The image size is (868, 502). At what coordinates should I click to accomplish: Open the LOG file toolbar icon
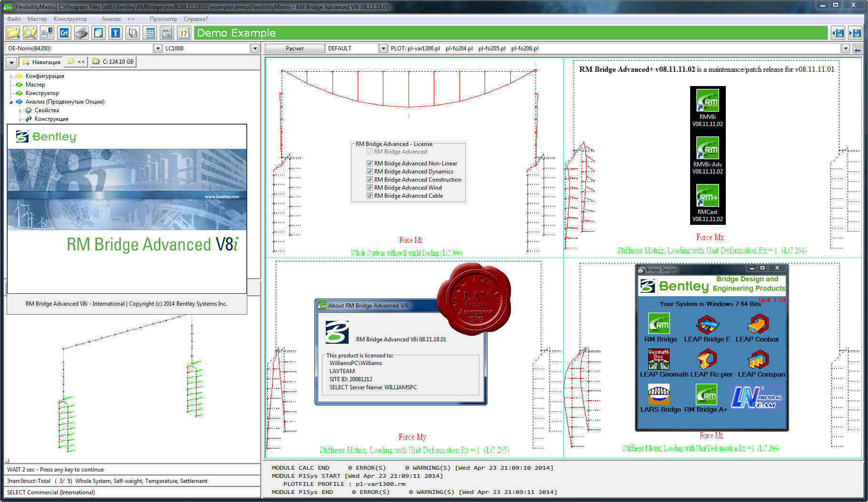pos(167,33)
